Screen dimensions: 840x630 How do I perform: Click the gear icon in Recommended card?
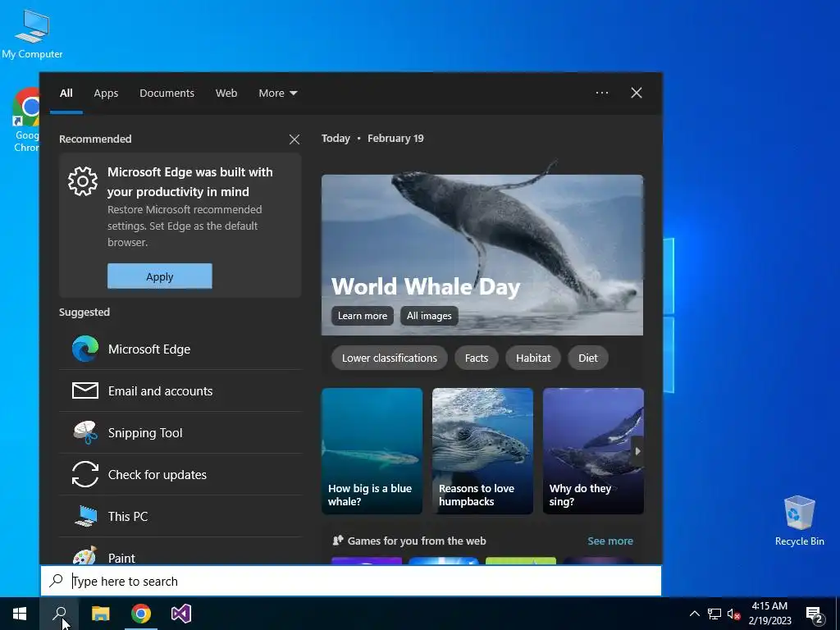83,181
